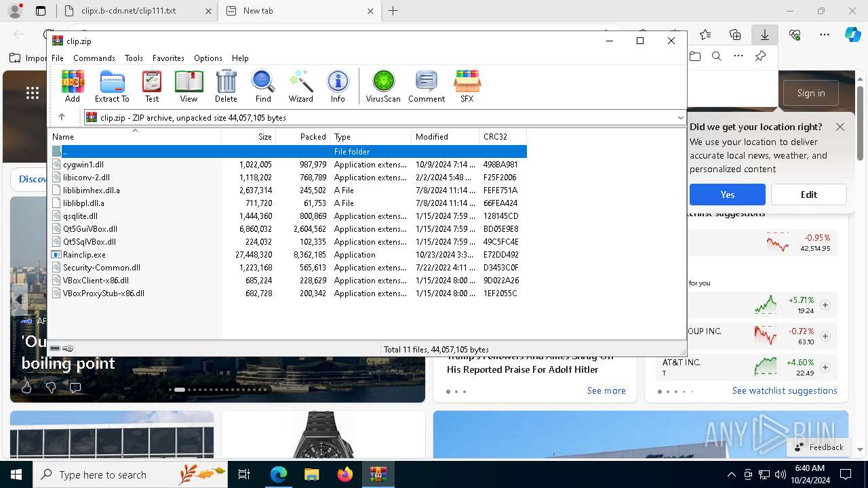This screenshot has width=868, height=488.
Task: Start VirusScan on the archive
Action: tap(383, 86)
